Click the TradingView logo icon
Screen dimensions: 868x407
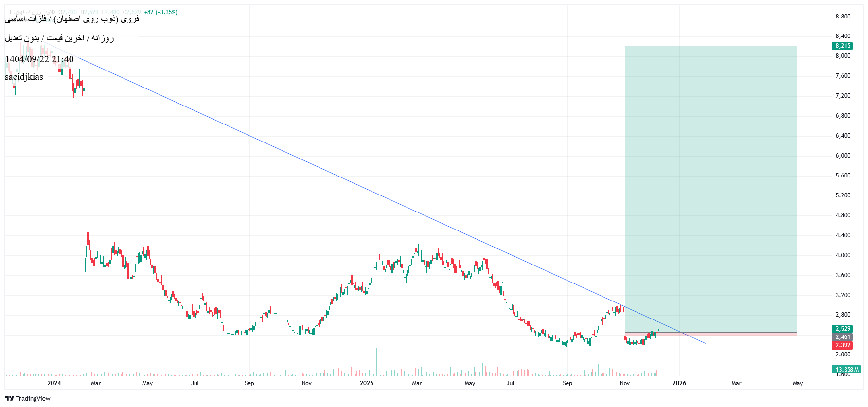point(10,398)
